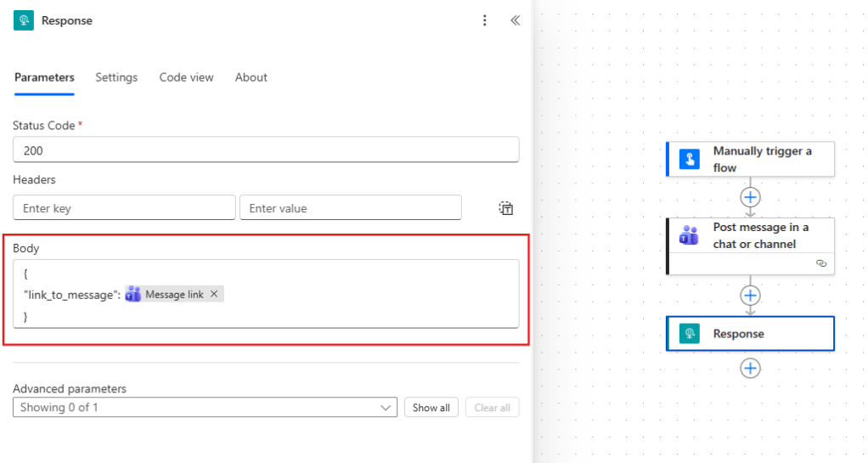
Task: Click the Manually trigger a flow icon
Action: pos(690,160)
